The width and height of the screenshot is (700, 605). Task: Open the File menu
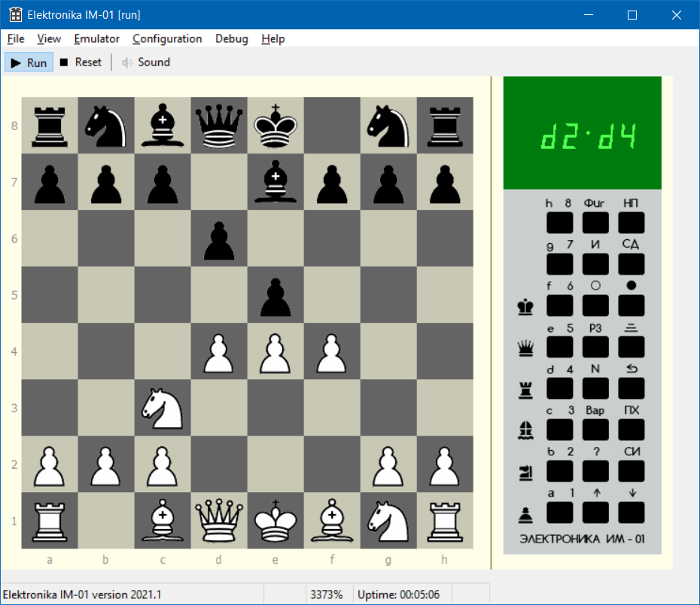16,39
